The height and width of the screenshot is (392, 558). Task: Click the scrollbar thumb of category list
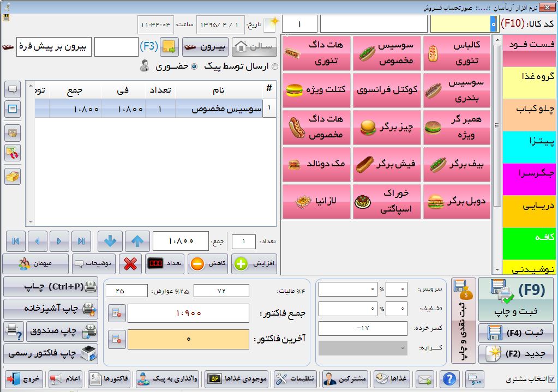click(497, 125)
